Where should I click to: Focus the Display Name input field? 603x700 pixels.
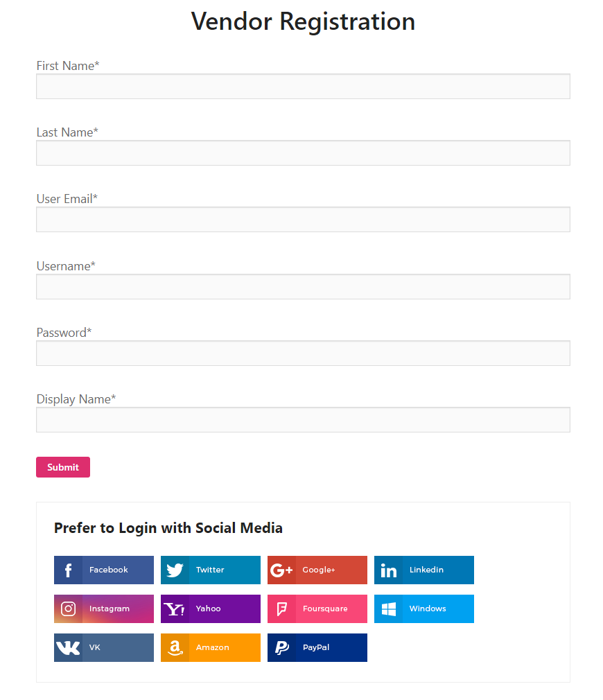[x=303, y=420]
